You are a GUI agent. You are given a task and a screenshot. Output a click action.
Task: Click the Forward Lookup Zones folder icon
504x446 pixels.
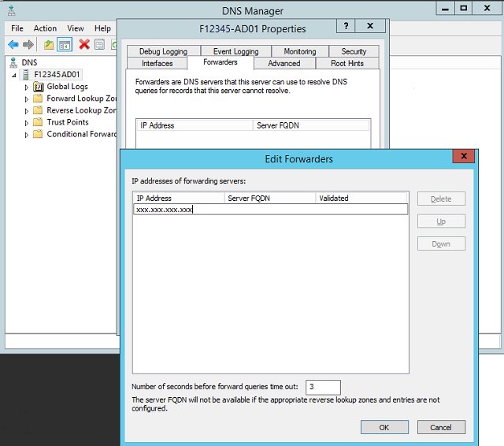[38, 98]
